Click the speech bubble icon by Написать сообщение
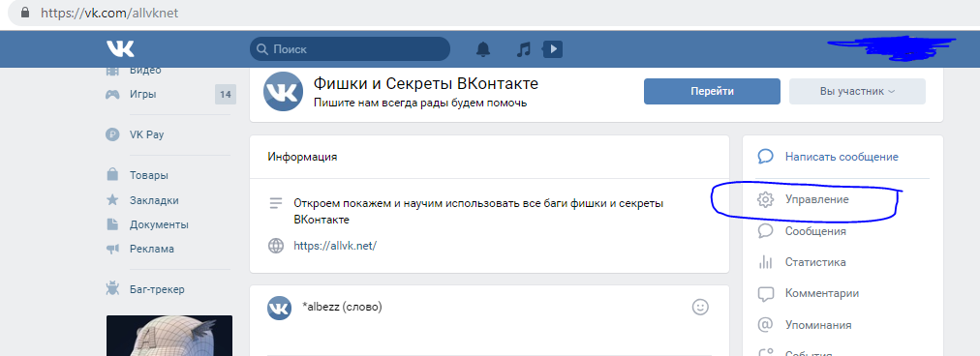Screen dimensions: 980x356 (766, 157)
